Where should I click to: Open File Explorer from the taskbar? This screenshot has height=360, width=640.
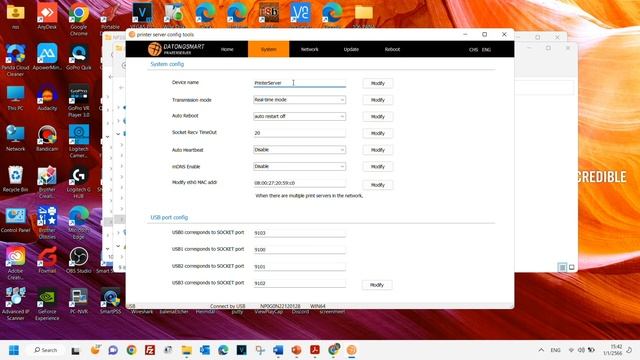point(187,350)
